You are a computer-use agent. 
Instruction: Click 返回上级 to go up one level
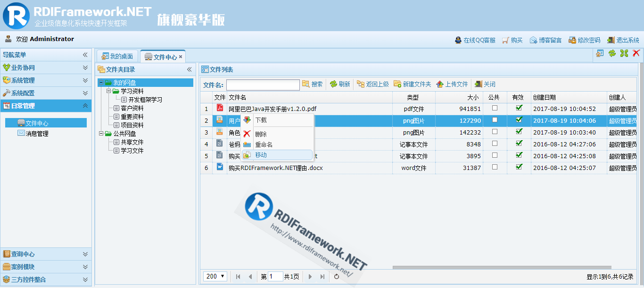[373, 84]
